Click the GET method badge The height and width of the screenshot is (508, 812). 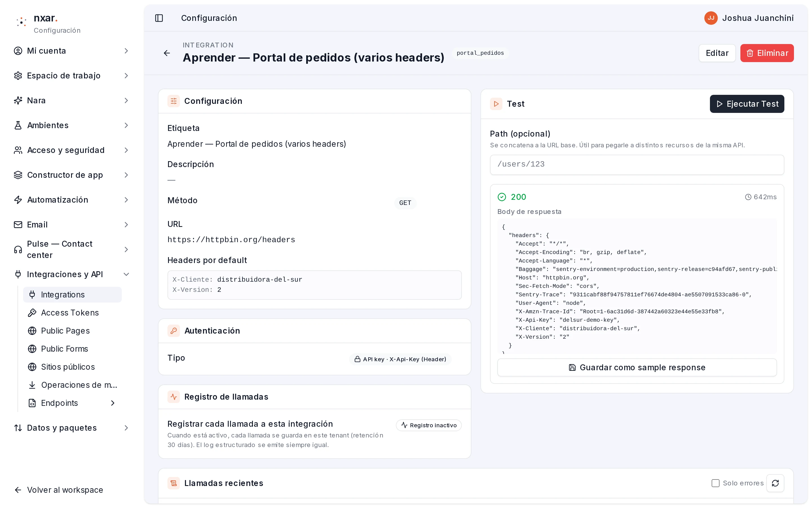click(405, 203)
